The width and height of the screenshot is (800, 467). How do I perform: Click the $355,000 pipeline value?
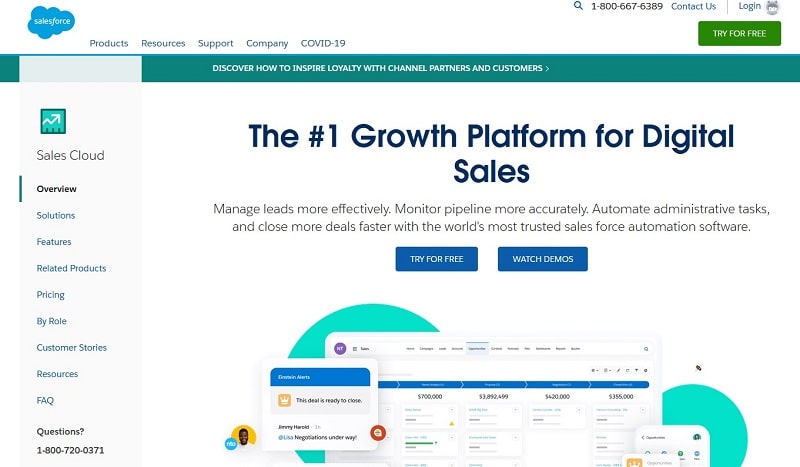click(x=621, y=397)
